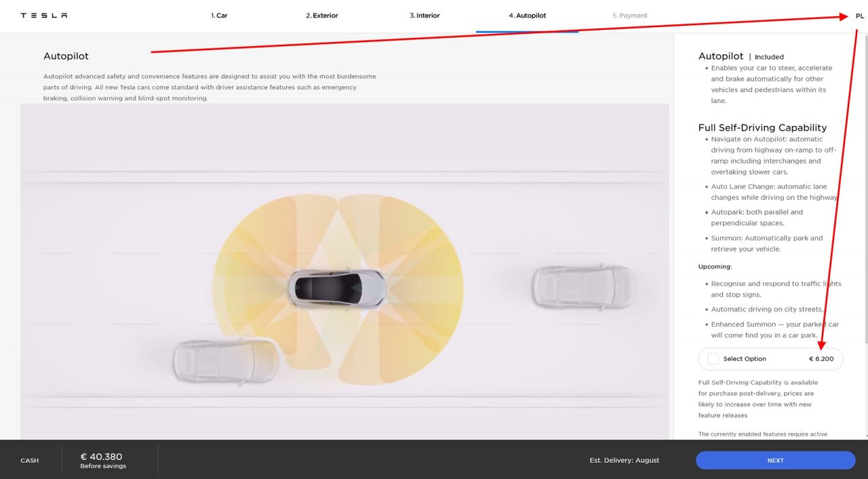Click the Upcoming label
The height and width of the screenshot is (479, 868).
[x=715, y=267]
